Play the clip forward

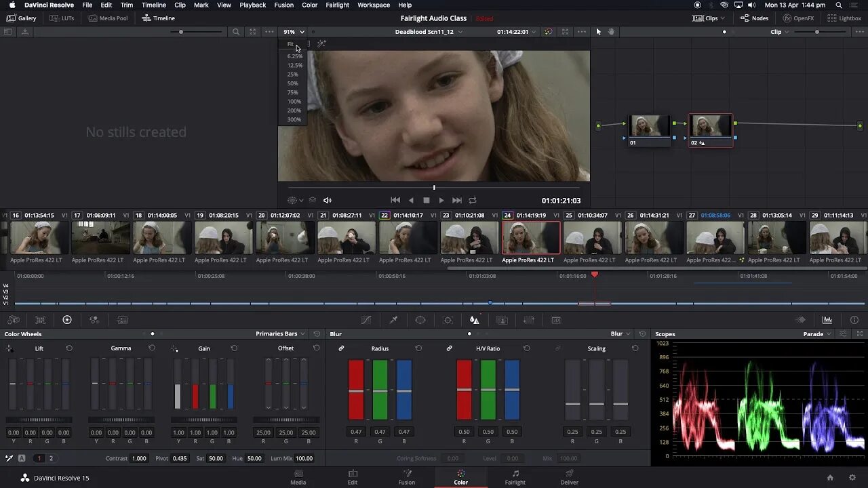(x=441, y=200)
